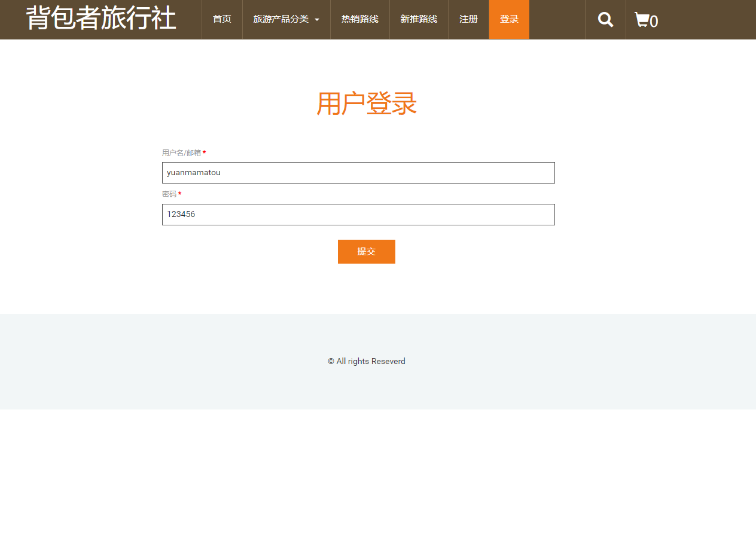Select the highlighted 登录 nav item
Image resolution: width=756 pixels, height=544 pixels.
click(x=509, y=19)
